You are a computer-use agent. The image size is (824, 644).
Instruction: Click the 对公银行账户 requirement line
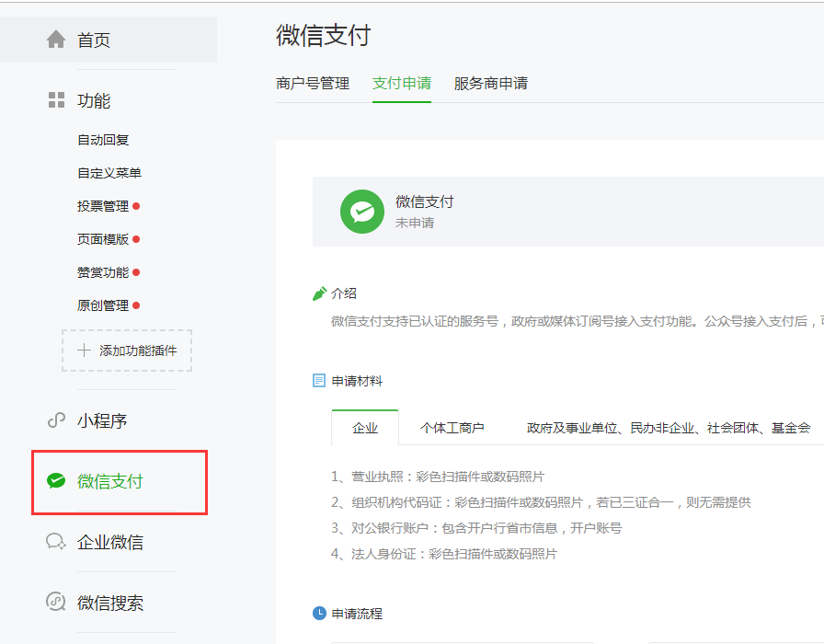pyautogui.click(x=476, y=528)
